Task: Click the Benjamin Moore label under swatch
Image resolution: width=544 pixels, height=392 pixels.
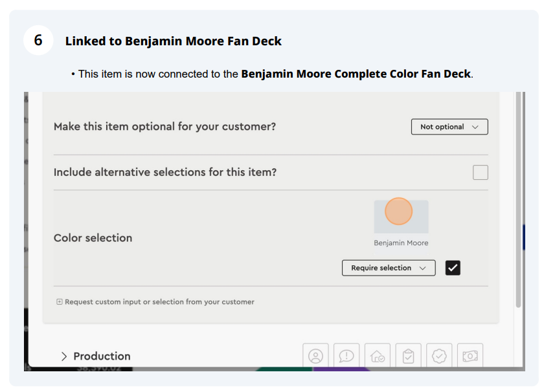Action: 401,243
